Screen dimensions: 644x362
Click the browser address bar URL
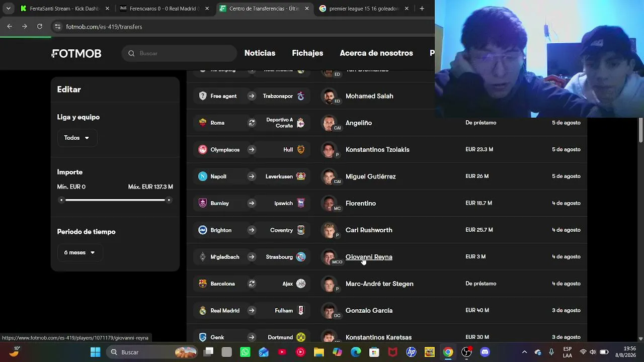[x=104, y=27]
